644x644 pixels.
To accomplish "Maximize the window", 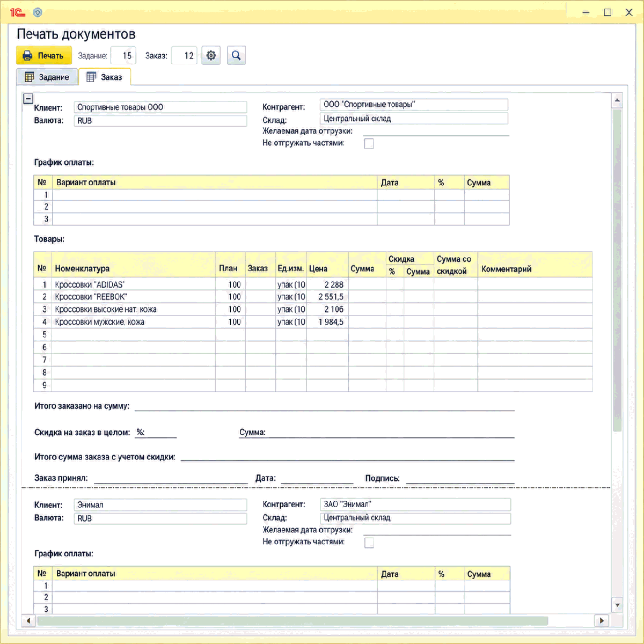I will point(608,12).
